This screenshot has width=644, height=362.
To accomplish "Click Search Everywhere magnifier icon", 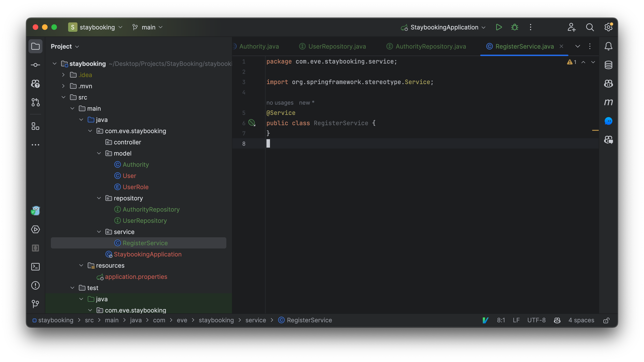I will coord(590,27).
